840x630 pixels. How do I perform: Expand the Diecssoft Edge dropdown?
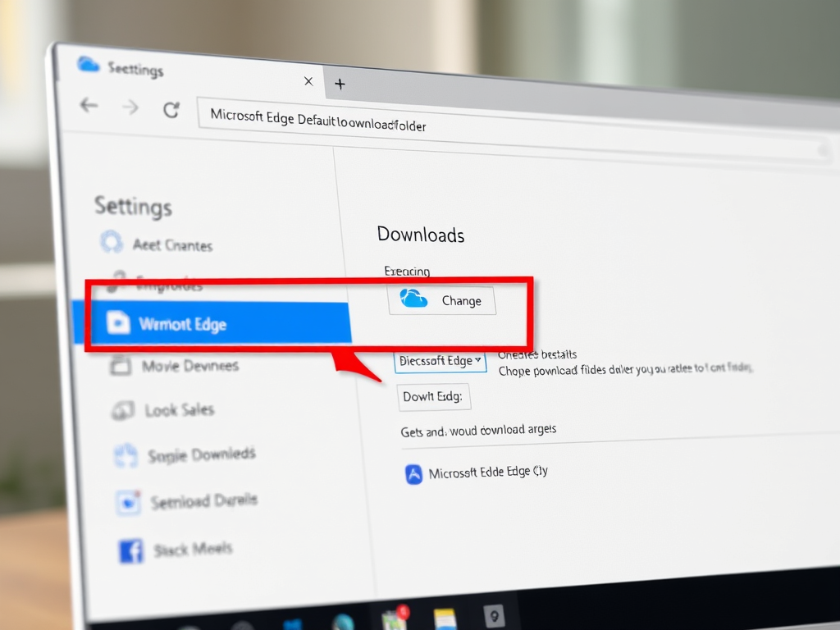(x=441, y=361)
